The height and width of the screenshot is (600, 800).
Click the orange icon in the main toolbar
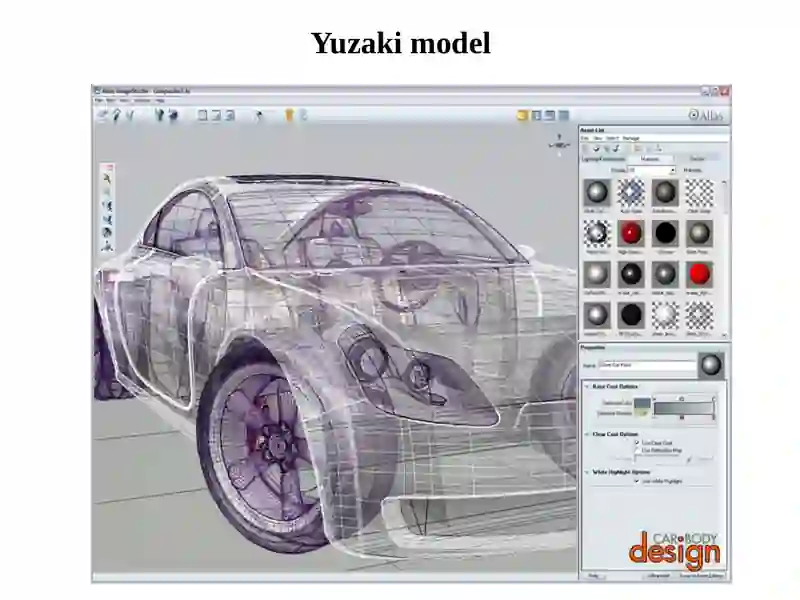[x=289, y=115]
